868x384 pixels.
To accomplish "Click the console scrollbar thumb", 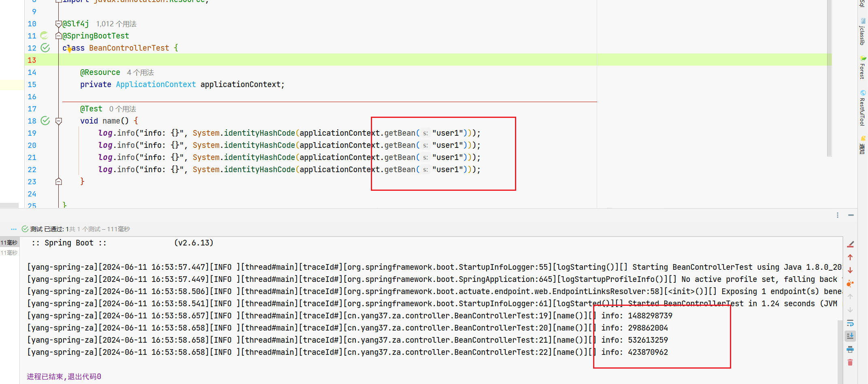I will (x=840, y=352).
